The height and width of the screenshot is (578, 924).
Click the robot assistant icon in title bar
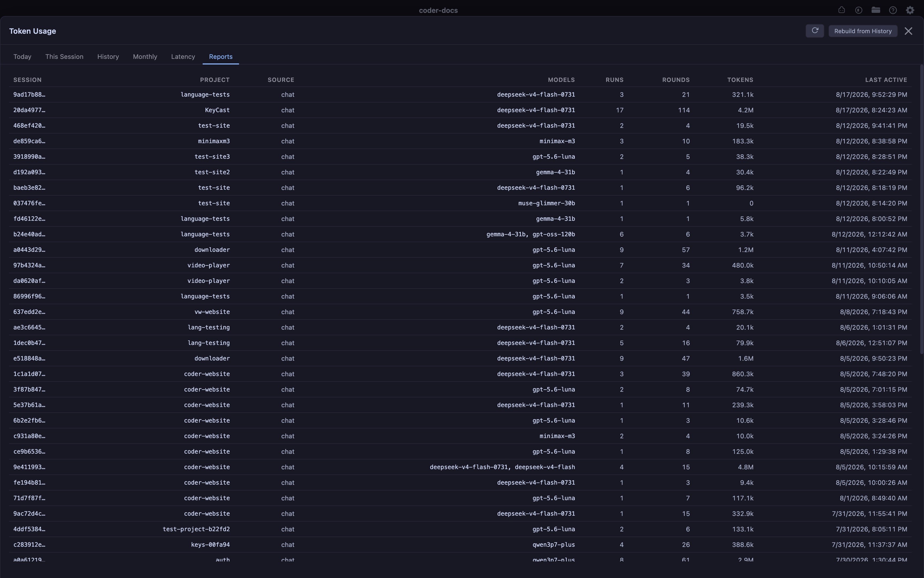(x=842, y=10)
